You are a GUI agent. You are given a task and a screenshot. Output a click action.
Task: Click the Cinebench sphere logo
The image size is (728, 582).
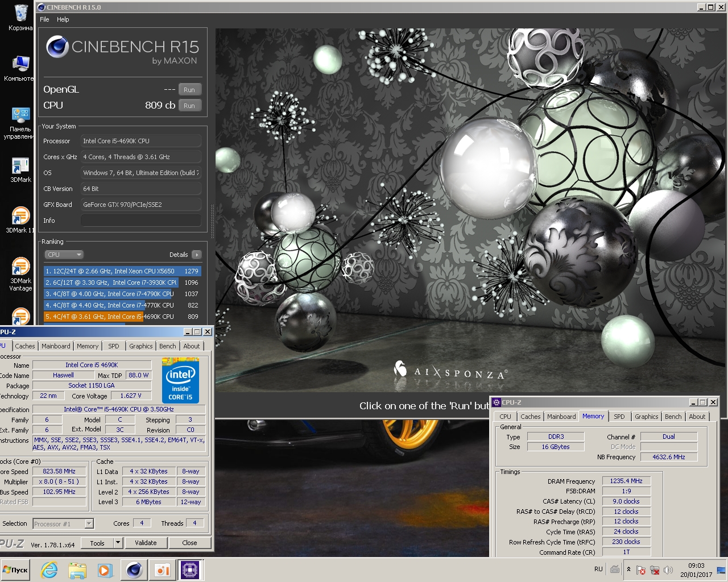click(x=57, y=47)
